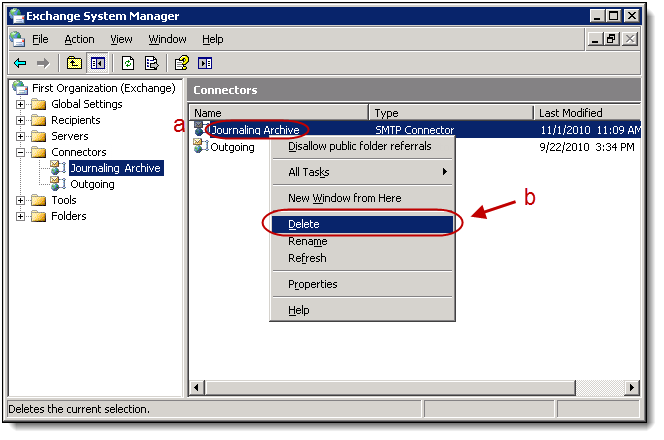Open the Action menu
Image resolution: width=664 pixels, height=440 pixels.
tap(79, 39)
